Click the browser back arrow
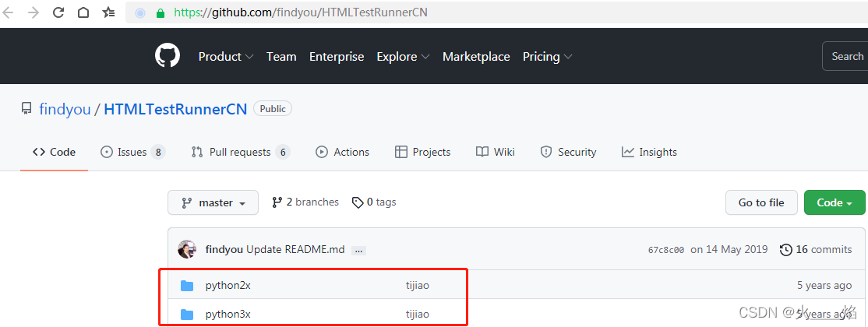The width and height of the screenshot is (868, 327). tap(9, 12)
